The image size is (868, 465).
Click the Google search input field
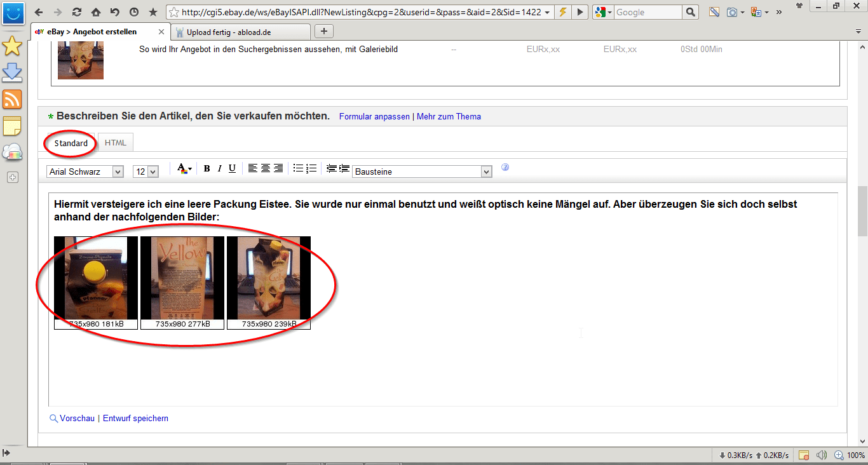click(x=648, y=12)
